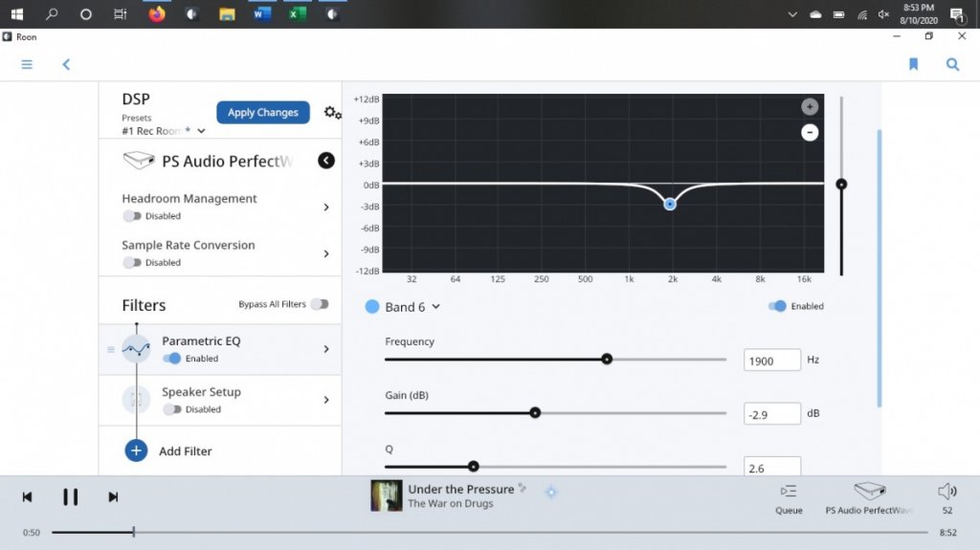Click the signal path light icon
980x550 pixels.
coord(550,493)
